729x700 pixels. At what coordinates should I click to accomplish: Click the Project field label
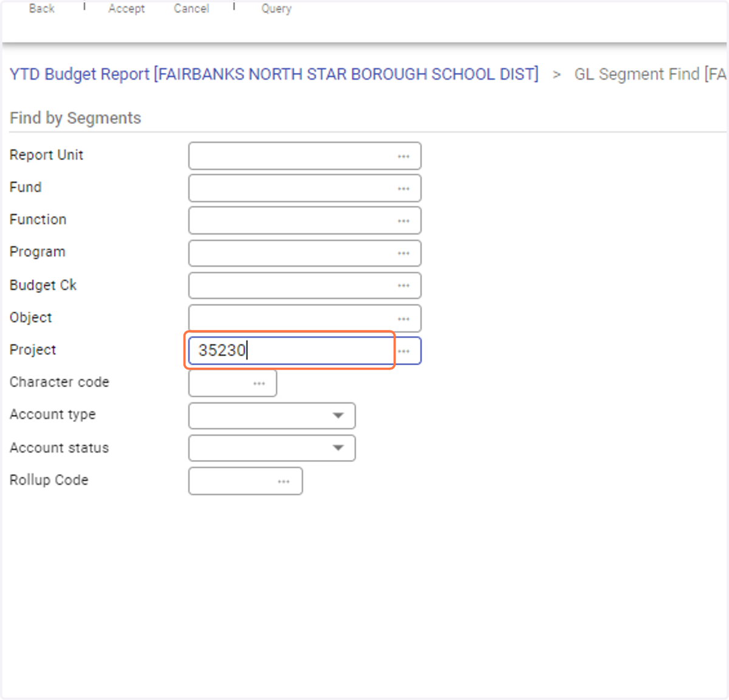pyautogui.click(x=33, y=350)
